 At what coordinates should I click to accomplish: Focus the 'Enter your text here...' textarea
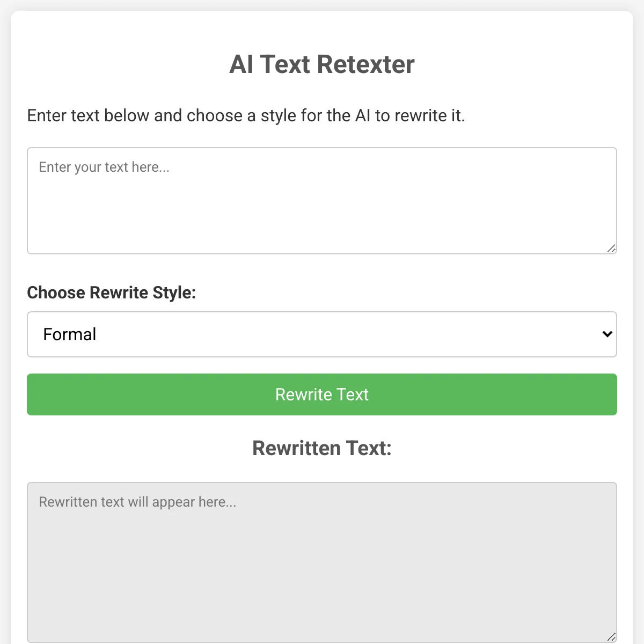coord(322,201)
